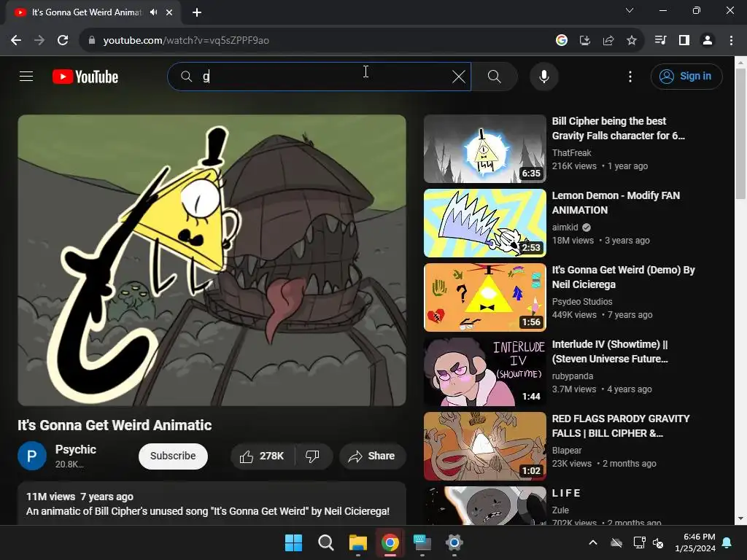Open YouTube settings three-dot menu
Screen dimensions: 747x560
[630, 77]
